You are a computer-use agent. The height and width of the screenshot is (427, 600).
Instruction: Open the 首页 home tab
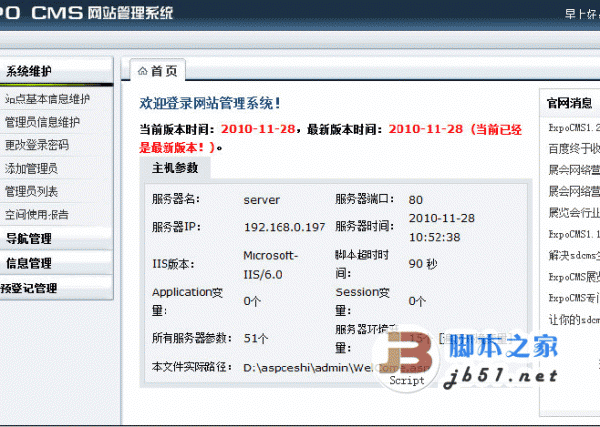click(x=158, y=70)
